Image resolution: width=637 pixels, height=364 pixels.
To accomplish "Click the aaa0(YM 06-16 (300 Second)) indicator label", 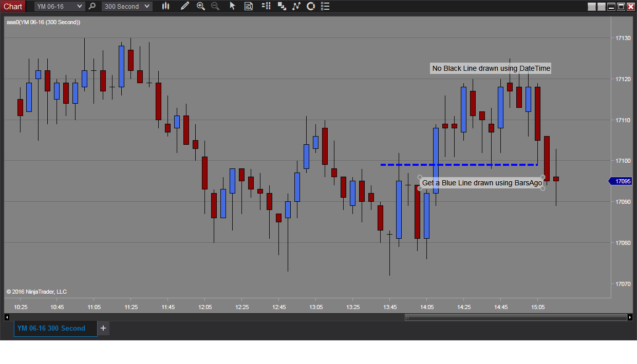I will click(x=43, y=22).
